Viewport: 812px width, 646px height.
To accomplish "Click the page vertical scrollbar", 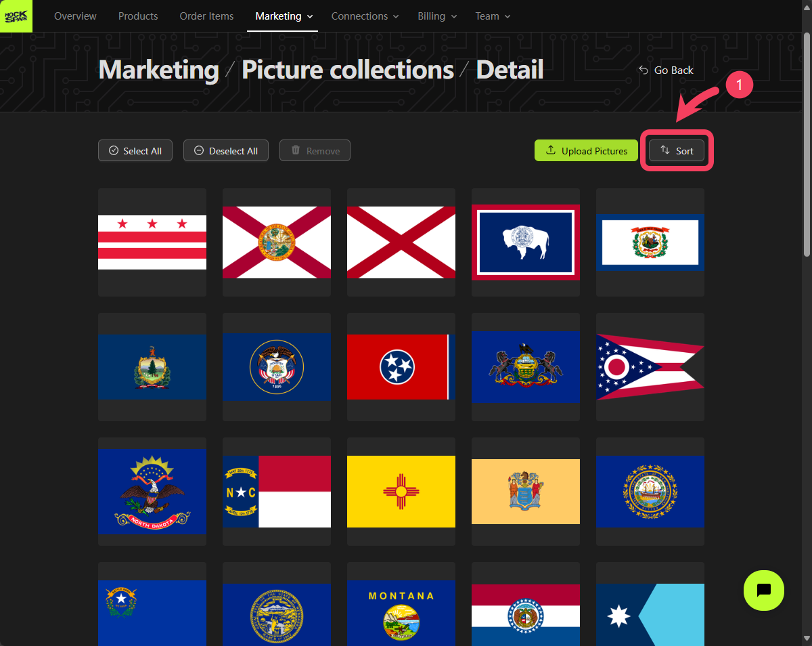I will pos(807,144).
